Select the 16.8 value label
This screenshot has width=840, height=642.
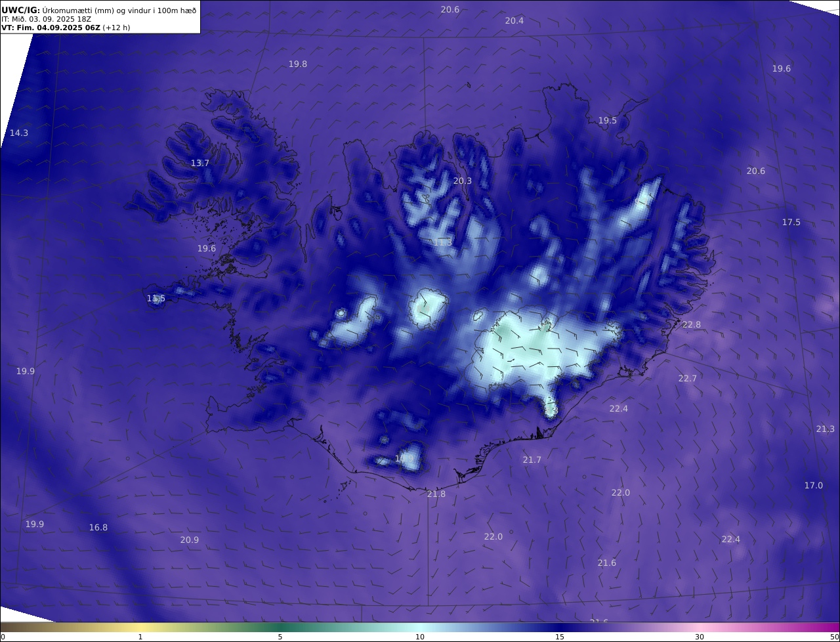[x=98, y=528]
